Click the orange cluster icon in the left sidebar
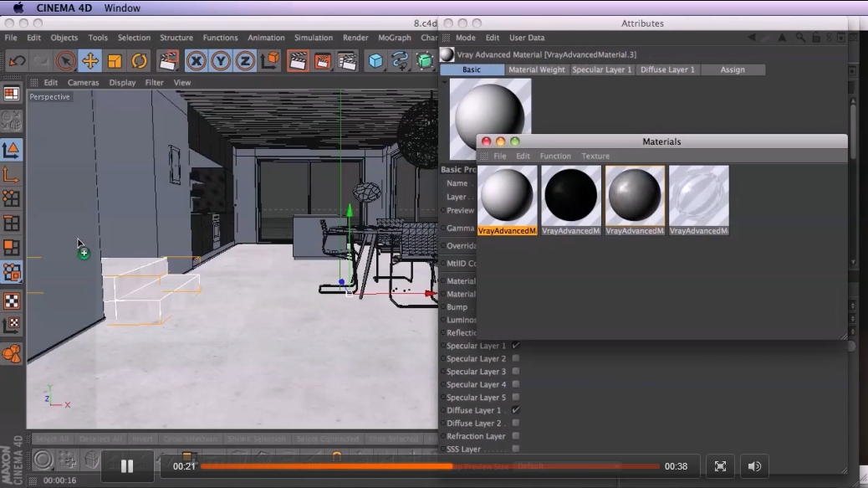Image resolution: width=868 pixels, height=488 pixels. [x=12, y=353]
